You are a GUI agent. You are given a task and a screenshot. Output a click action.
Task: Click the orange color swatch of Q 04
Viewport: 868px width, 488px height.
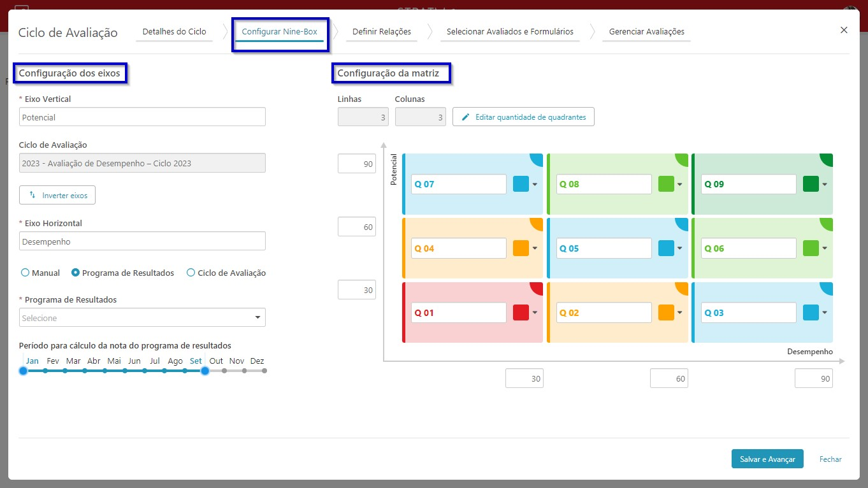521,248
